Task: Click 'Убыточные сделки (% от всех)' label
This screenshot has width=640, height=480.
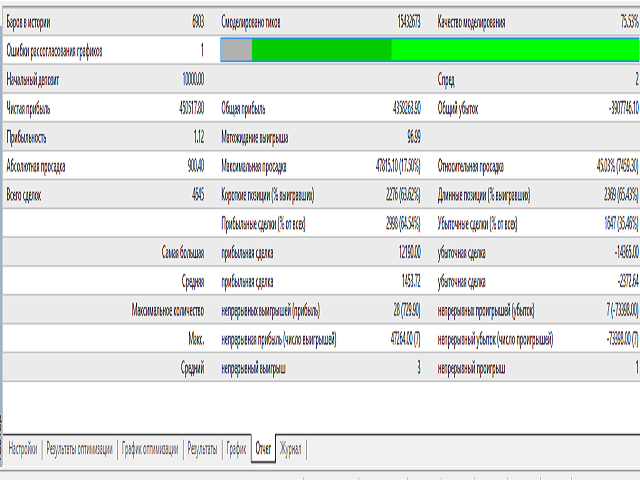Action: tap(477, 224)
